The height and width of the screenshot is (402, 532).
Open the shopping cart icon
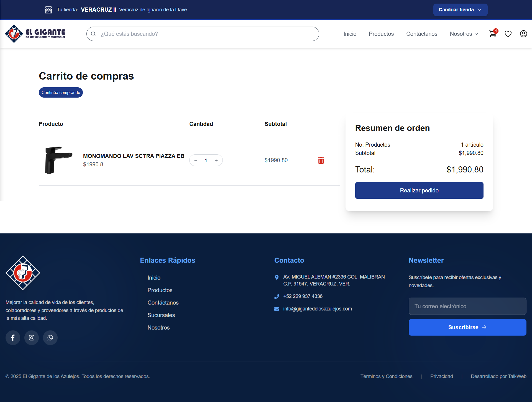click(493, 34)
